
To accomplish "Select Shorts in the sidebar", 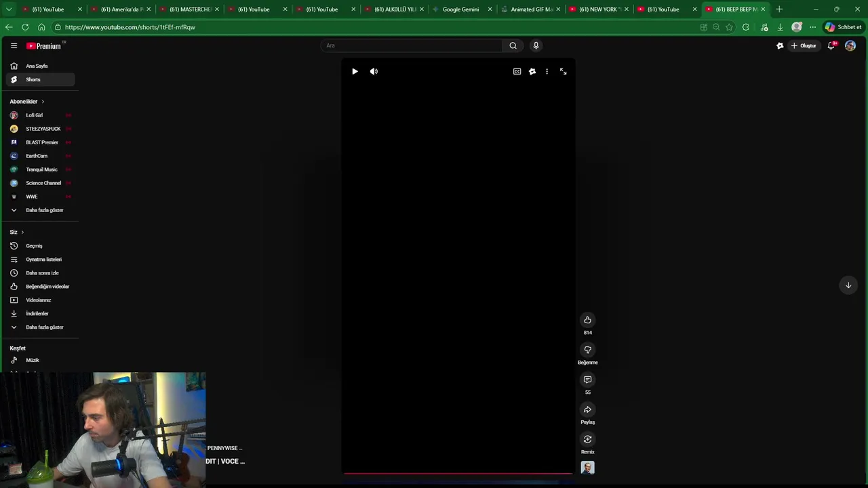I will [x=41, y=79].
